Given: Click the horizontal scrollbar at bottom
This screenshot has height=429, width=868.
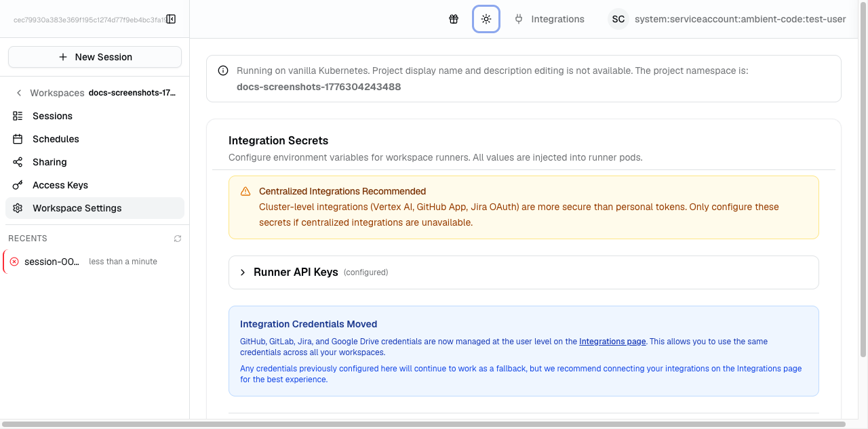Looking at the screenshot, I should tap(424, 424).
